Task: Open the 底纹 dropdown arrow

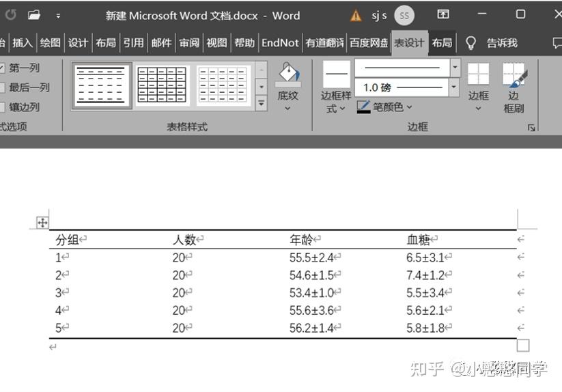Action: pos(287,108)
